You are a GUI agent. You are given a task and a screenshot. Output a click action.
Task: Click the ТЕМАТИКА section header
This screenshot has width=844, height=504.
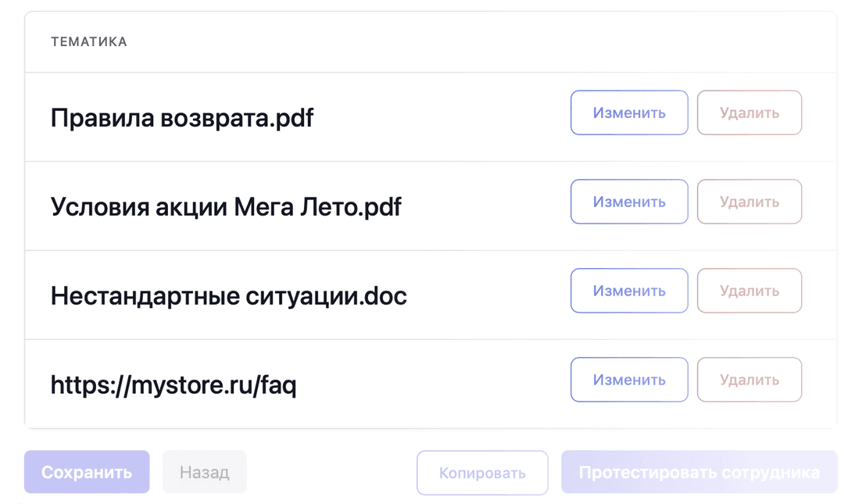tap(88, 41)
